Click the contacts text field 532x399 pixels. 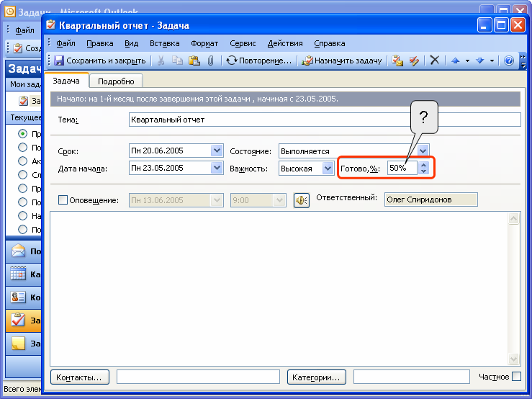198,377
